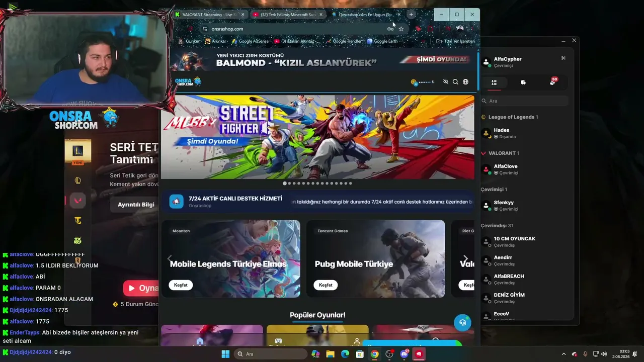Open the live support headset chat button
Screen dimensions: 644x362
pos(462,323)
